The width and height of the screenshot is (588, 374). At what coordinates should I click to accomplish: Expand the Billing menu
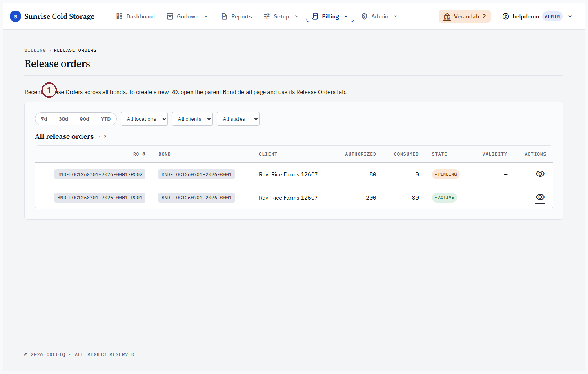330,16
